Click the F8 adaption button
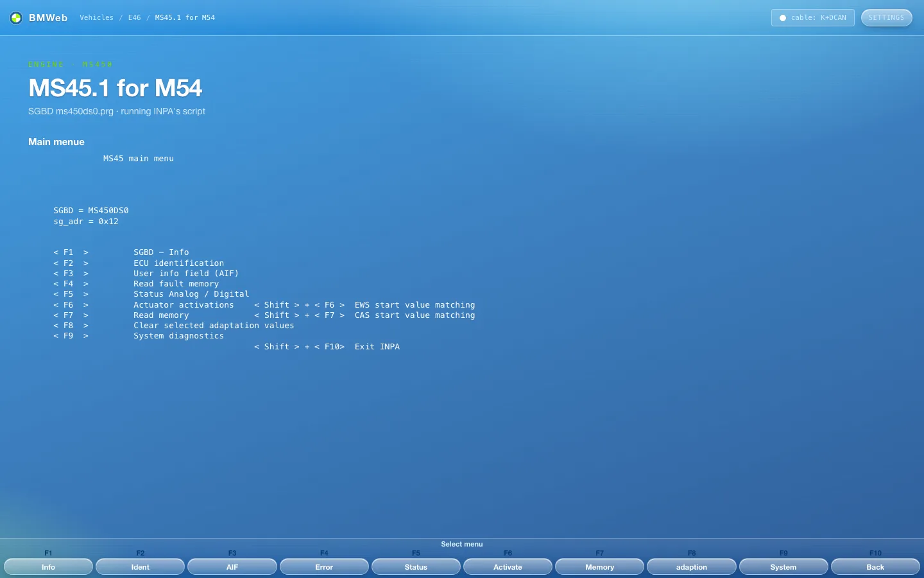The image size is (924, 578). [x=692, y=566]
